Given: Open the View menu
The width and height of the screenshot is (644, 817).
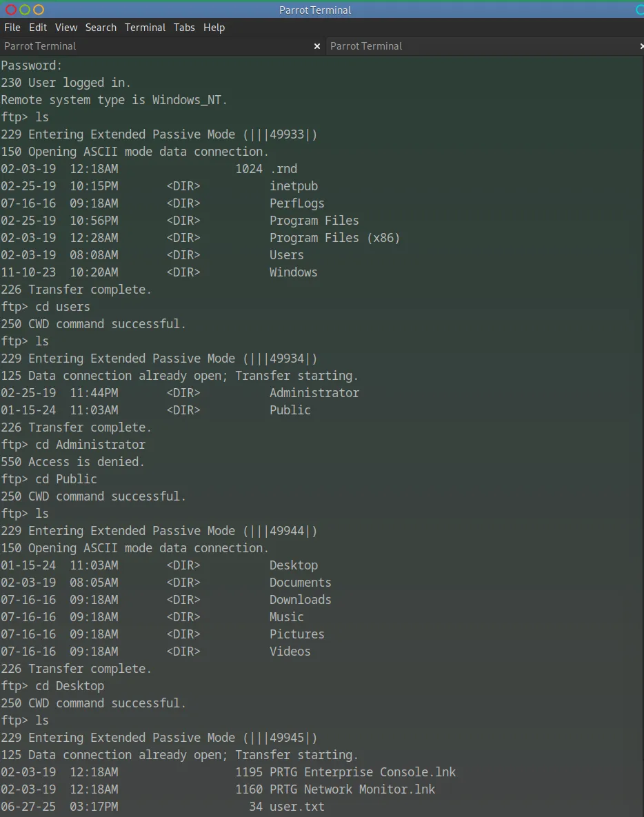Looking at the screenshot, I should pos(66,28).
